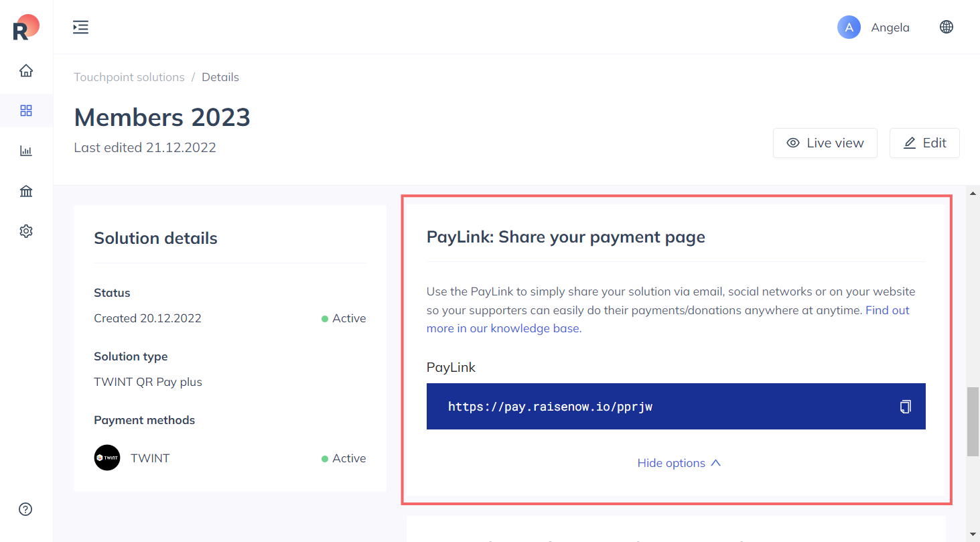
Task: Click the Angela user avatar
Action: click(849, 27)
